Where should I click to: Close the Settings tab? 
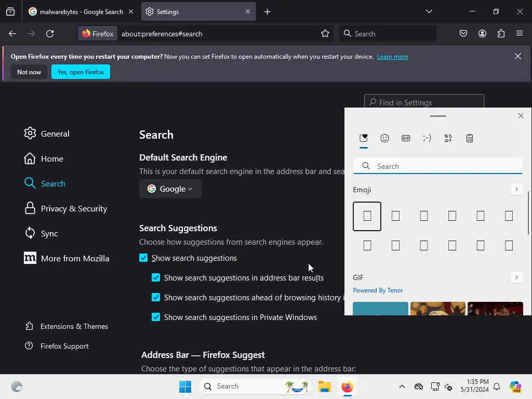pyautogui.click(x=248, y=11)
